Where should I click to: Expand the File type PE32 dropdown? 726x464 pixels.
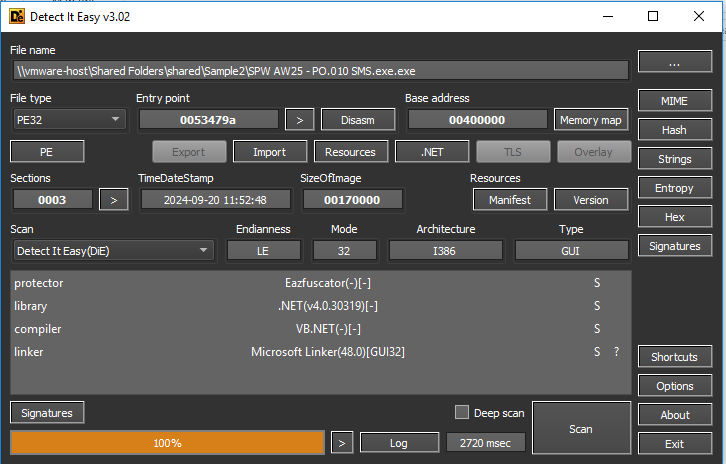pyautogui.click(x=69, y=120)
